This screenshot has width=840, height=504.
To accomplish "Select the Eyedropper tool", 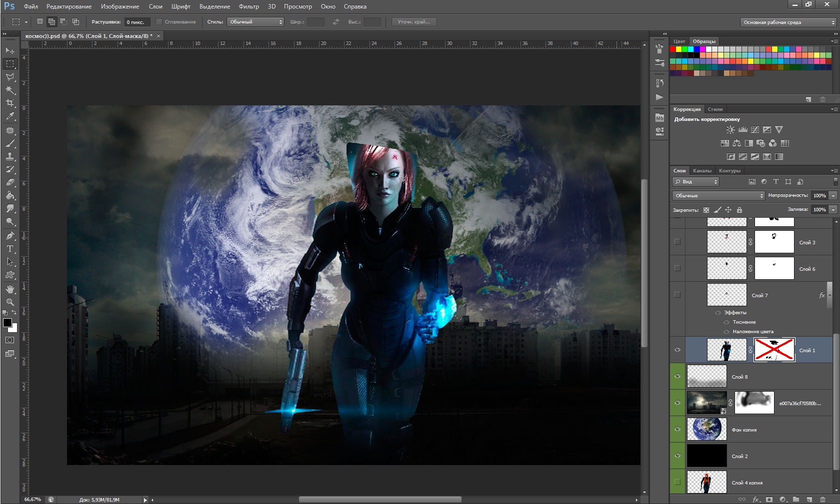I will tap(9, 116).
